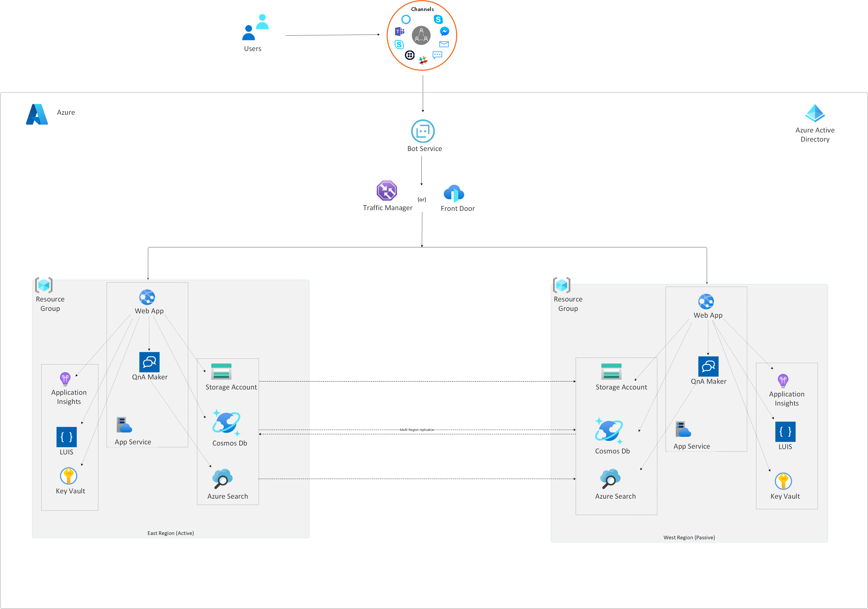Click the Azure Active Directory icon
This screenshot has height=609, width=868.
point(815,113)
